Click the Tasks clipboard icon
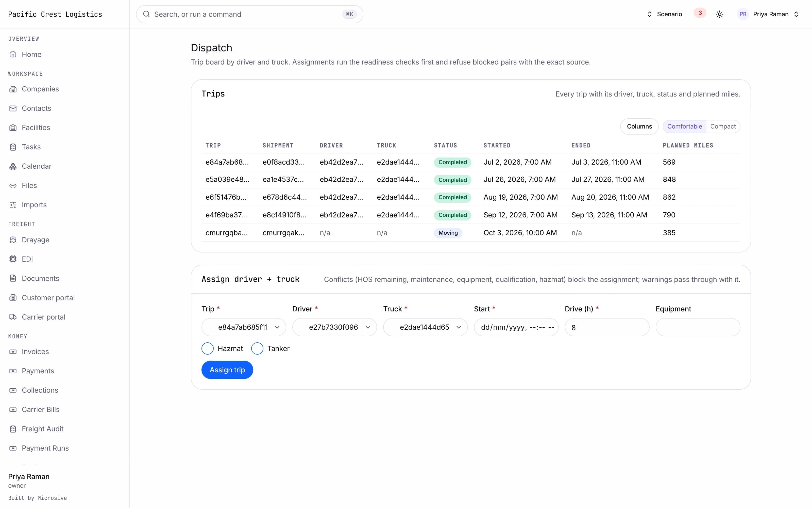 (13, 147)
